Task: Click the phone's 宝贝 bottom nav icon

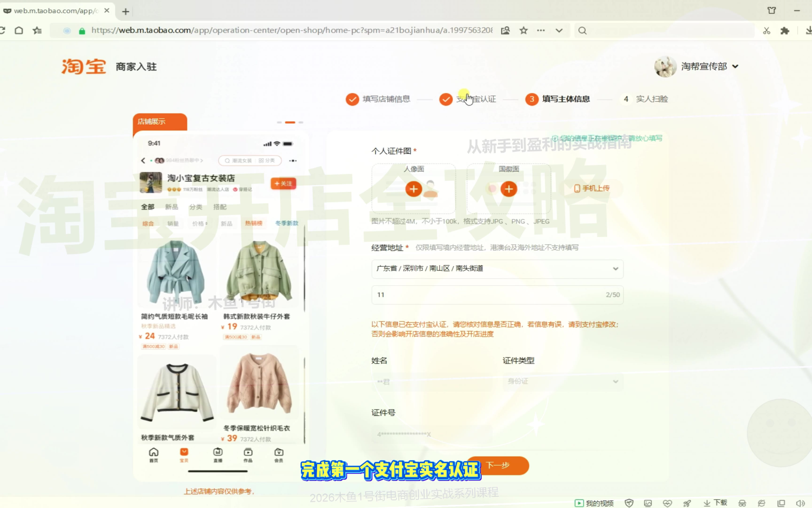Action: pyautogui.click(x=184, y=454)
